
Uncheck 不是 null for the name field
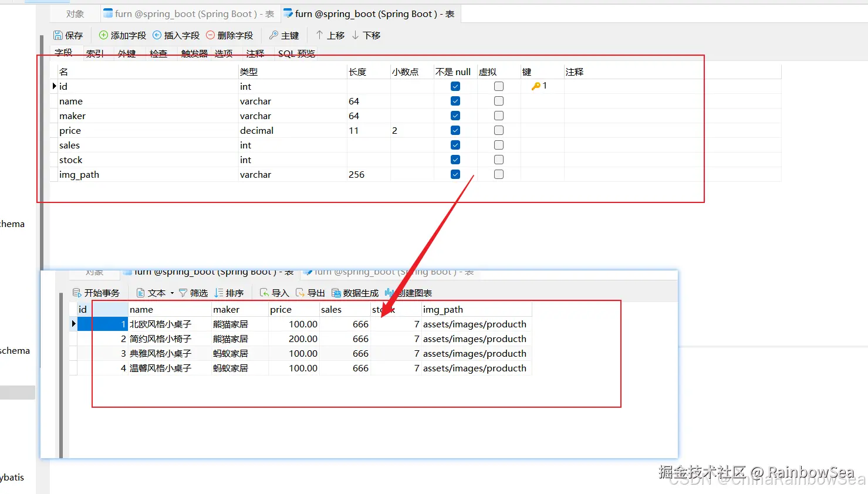tap(455, 101)
